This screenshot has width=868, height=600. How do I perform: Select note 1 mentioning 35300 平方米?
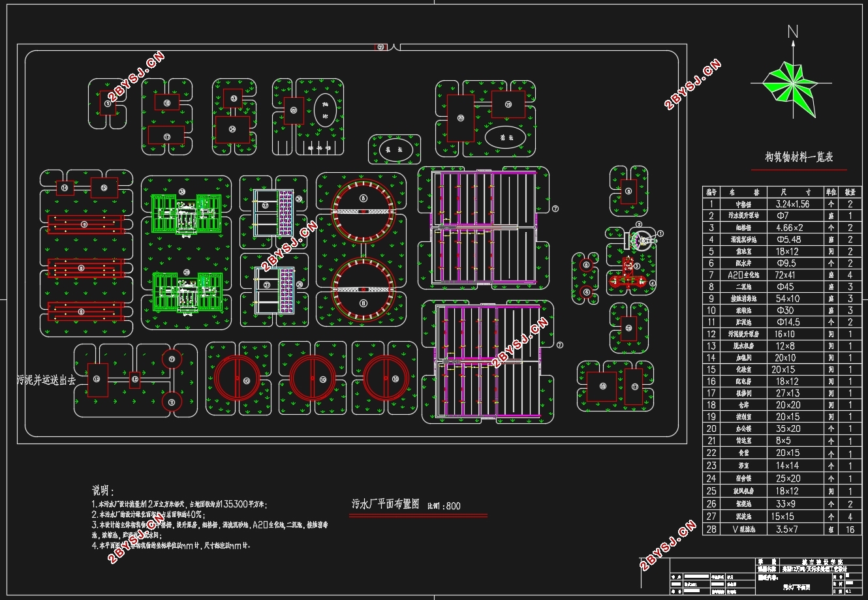click(x=179, y=504)
